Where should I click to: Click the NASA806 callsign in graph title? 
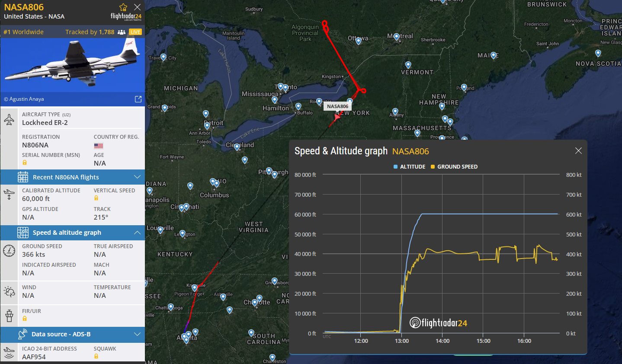[410, 151]
